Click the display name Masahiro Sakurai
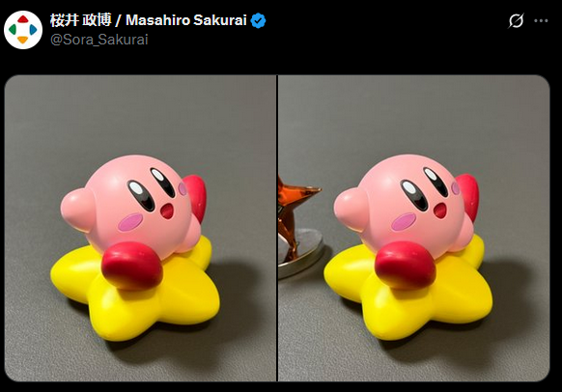Viewport: 562px width, 392px height. [186, 20]
